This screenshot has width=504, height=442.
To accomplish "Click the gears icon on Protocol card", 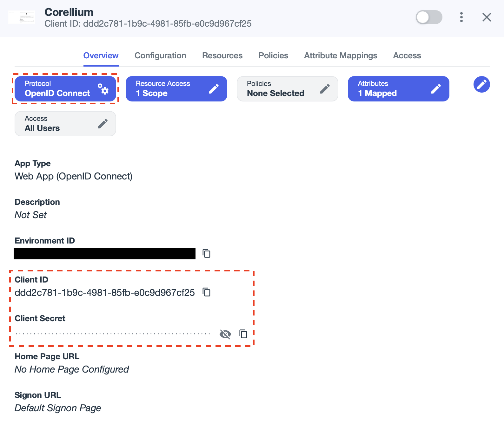I will pyautogui.click(x=103, y=89).
